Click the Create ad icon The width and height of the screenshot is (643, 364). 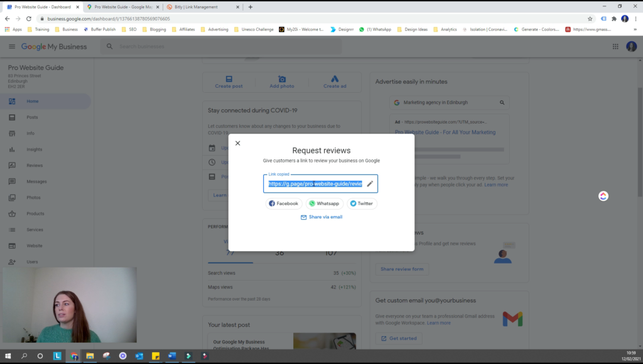335,78
